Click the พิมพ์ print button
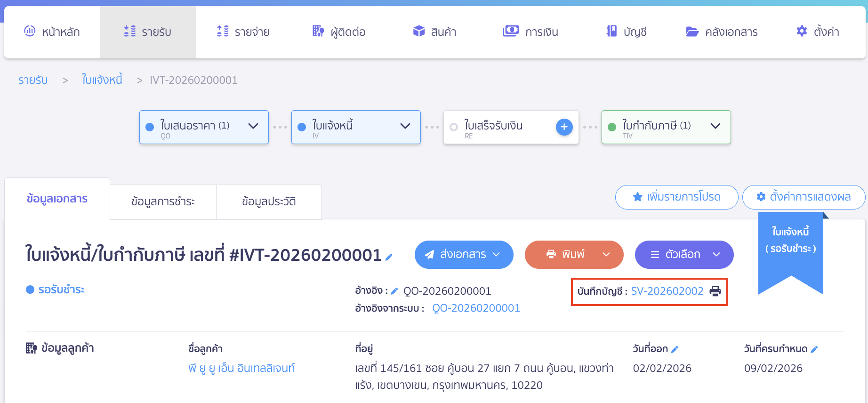 coord(565,255)
